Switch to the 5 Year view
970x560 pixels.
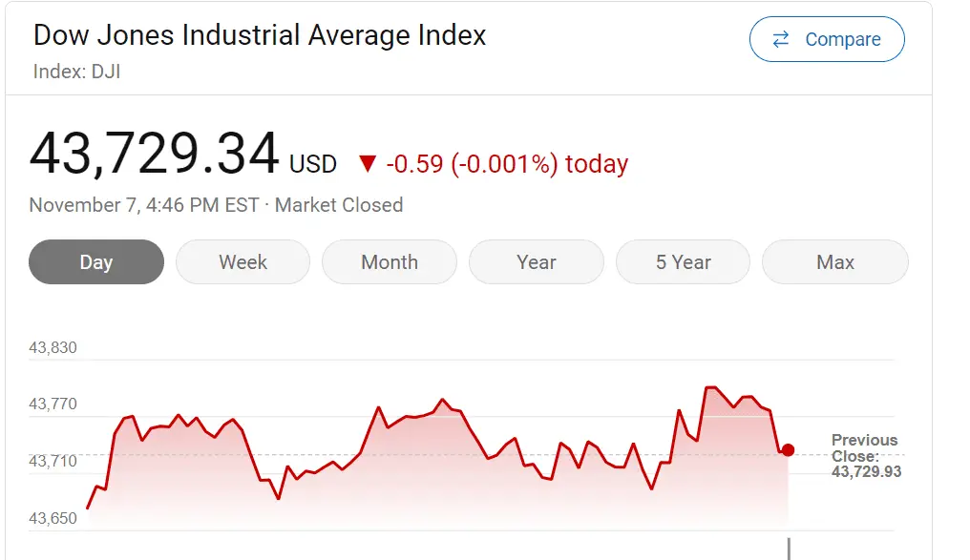(683, 262)
